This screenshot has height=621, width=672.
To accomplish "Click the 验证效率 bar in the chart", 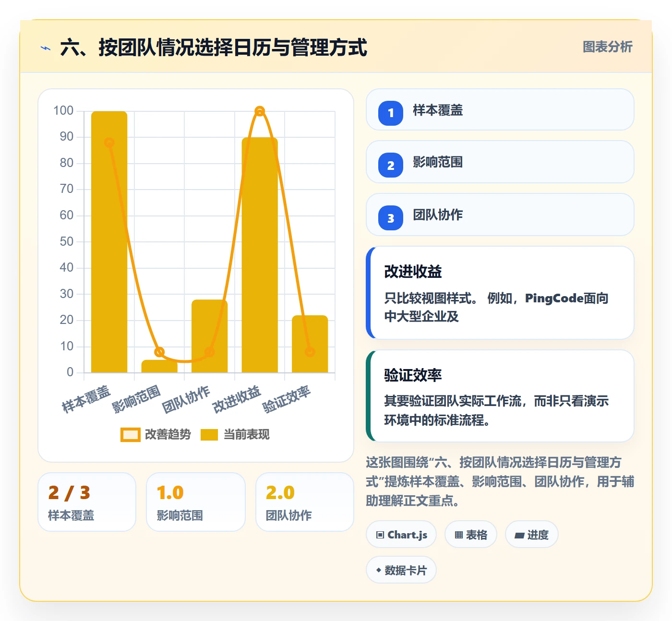I will coord(310,344).
